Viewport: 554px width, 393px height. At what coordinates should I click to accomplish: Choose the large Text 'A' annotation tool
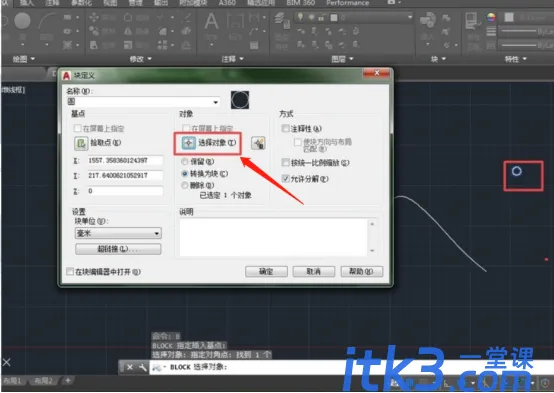[211, 21]
